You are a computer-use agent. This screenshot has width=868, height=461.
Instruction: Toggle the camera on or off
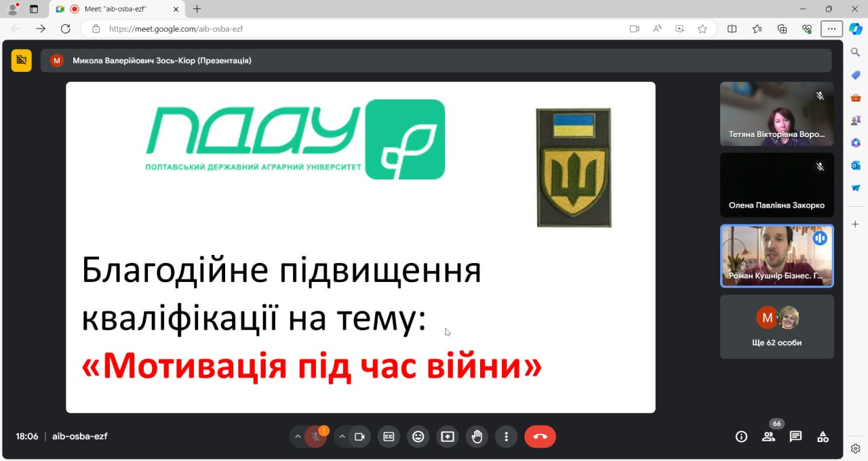pos(360,437)
